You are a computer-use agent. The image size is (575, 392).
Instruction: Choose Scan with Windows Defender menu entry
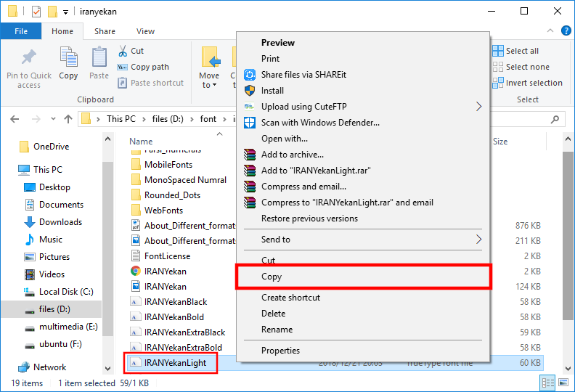click(320, 123)
